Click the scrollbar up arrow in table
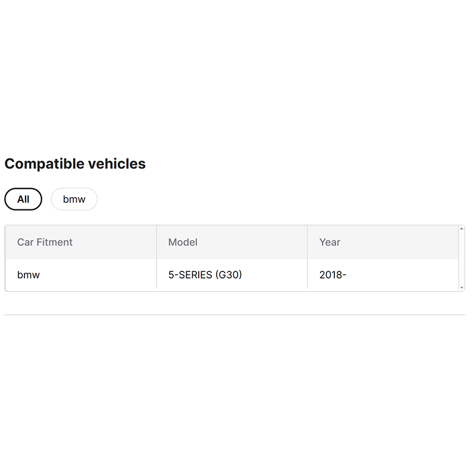This screenshot has width=476, height=476. click(462, 228)
